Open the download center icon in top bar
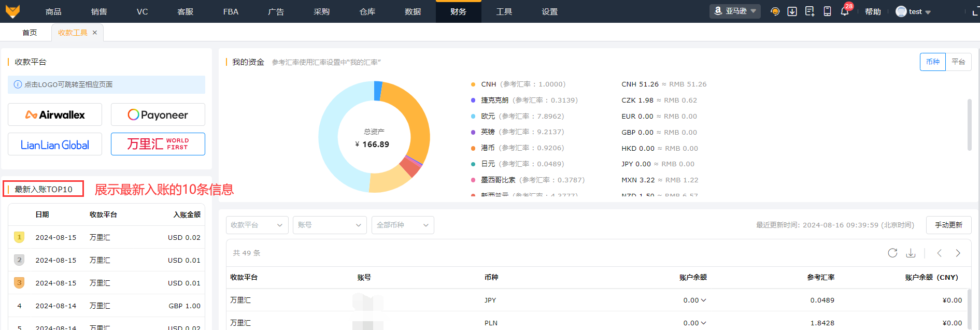 tap(792, 11)
